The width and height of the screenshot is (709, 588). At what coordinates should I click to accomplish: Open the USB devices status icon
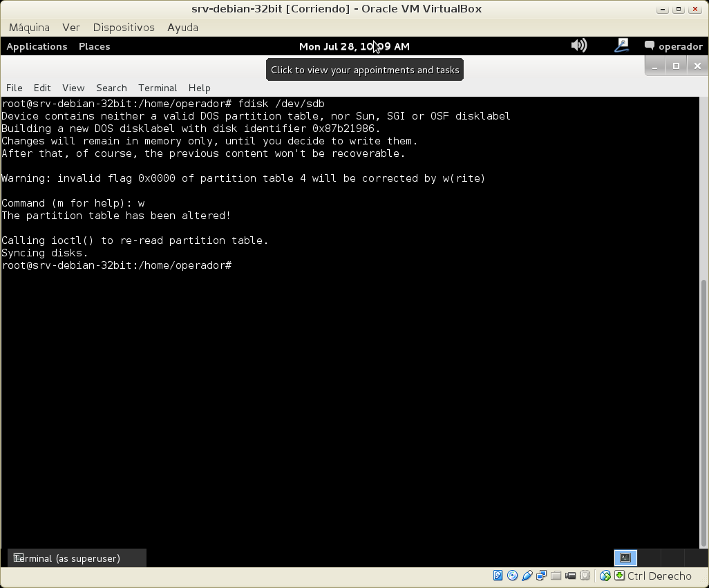tap(527, 576)
